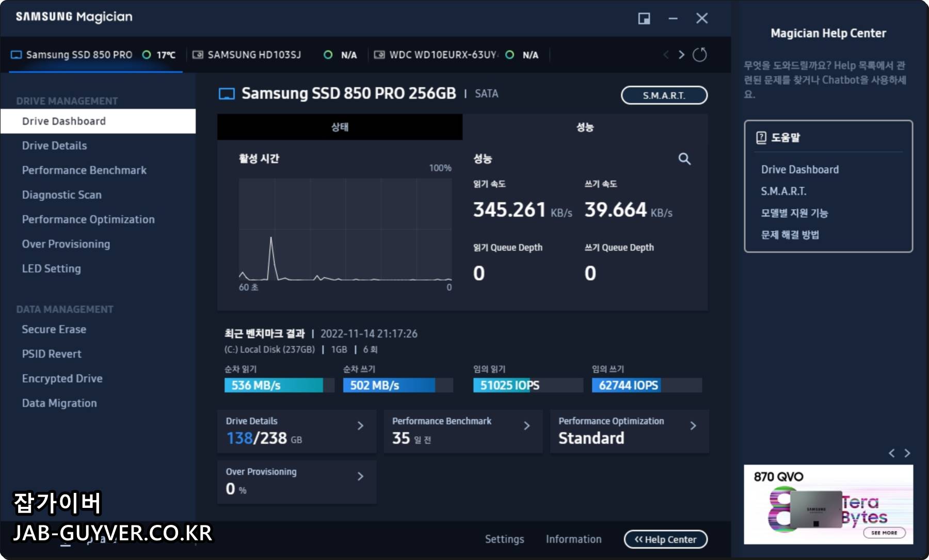Select the WDC WD10EURX-63UY drive tab
The width and height of the screenshot is (929, 560).
[x=457, y=55]
